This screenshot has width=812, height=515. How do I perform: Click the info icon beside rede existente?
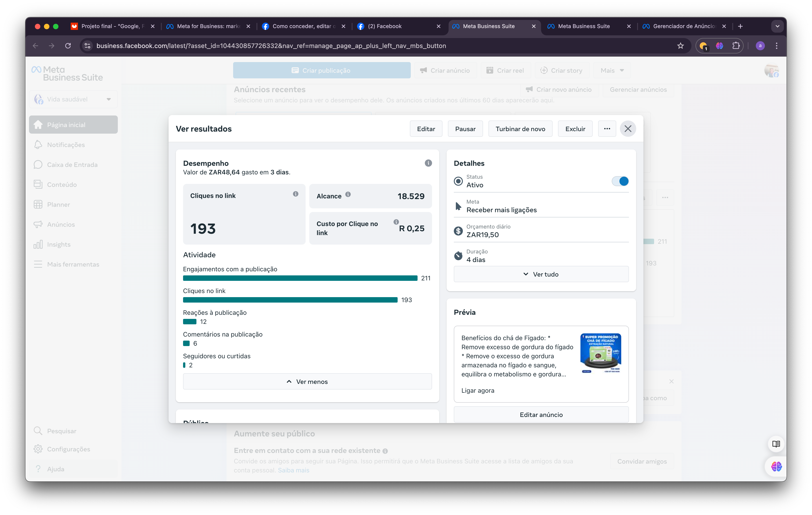tap(385, 451)
